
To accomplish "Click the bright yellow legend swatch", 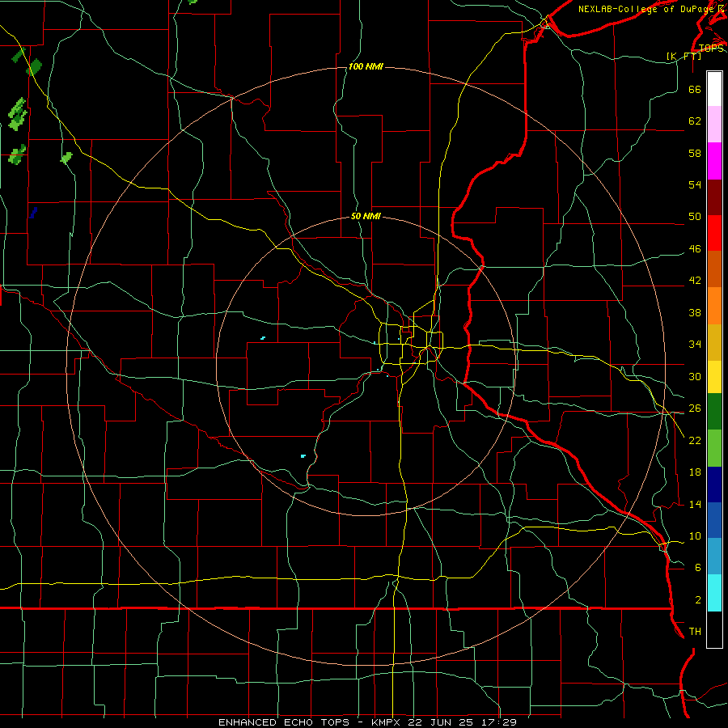I will coord(714,377).
